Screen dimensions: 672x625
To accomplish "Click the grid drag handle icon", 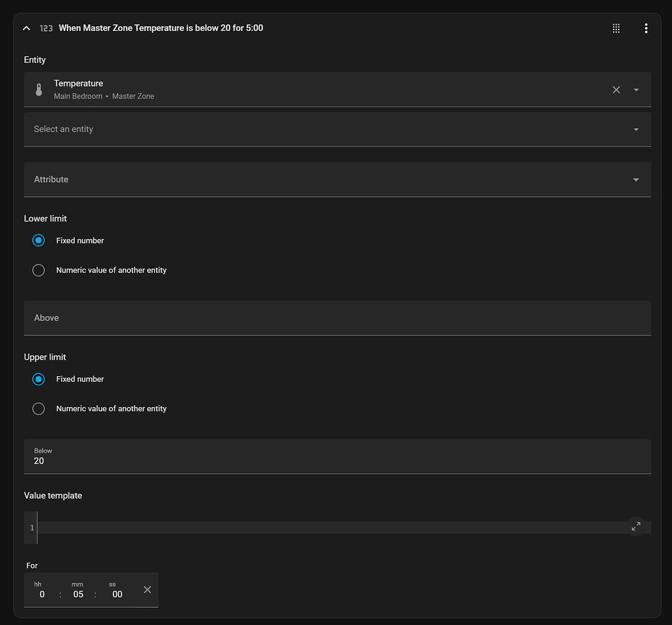I will (616, 28).
